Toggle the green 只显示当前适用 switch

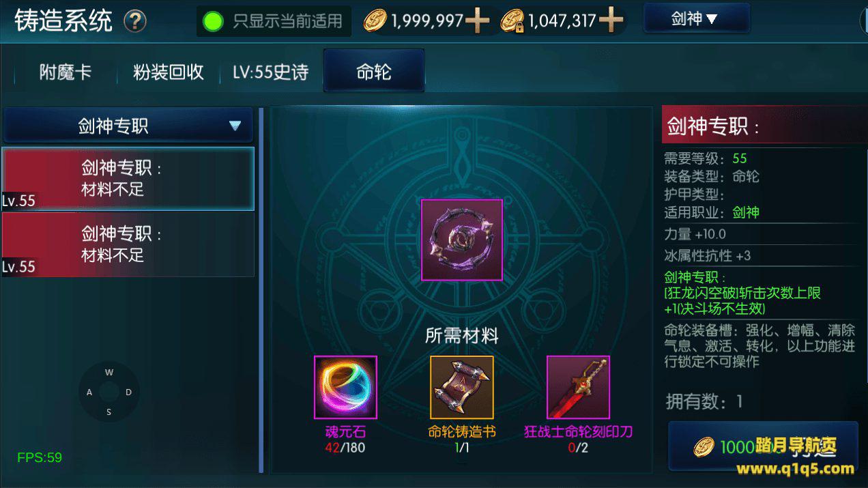coord(213,21)
